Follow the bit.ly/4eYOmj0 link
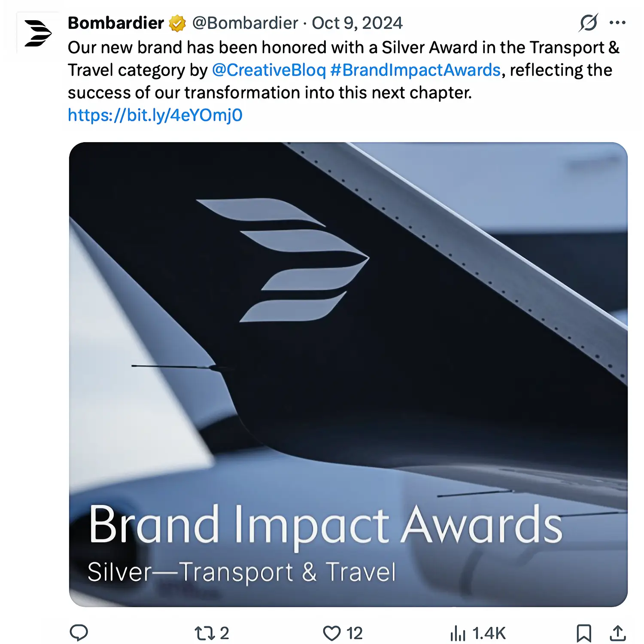The width and height of the screenshot is (644, 644). [155, 115]
